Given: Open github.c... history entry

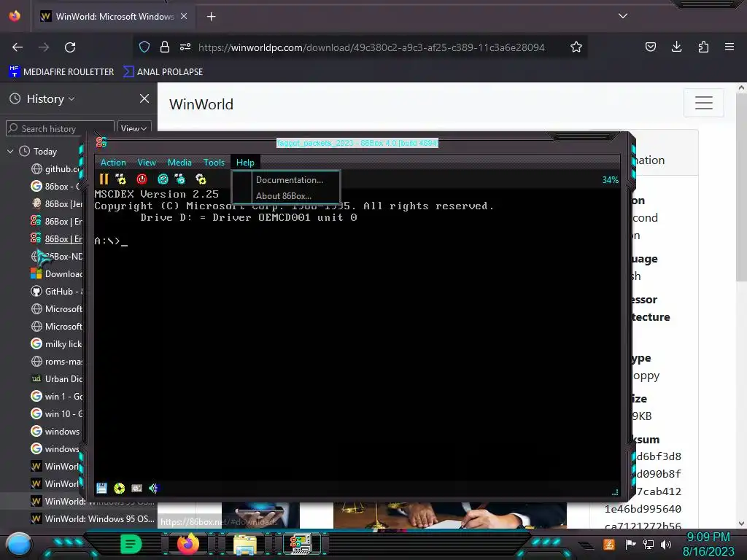Looking at the screenshot, I should click(57, 169).
